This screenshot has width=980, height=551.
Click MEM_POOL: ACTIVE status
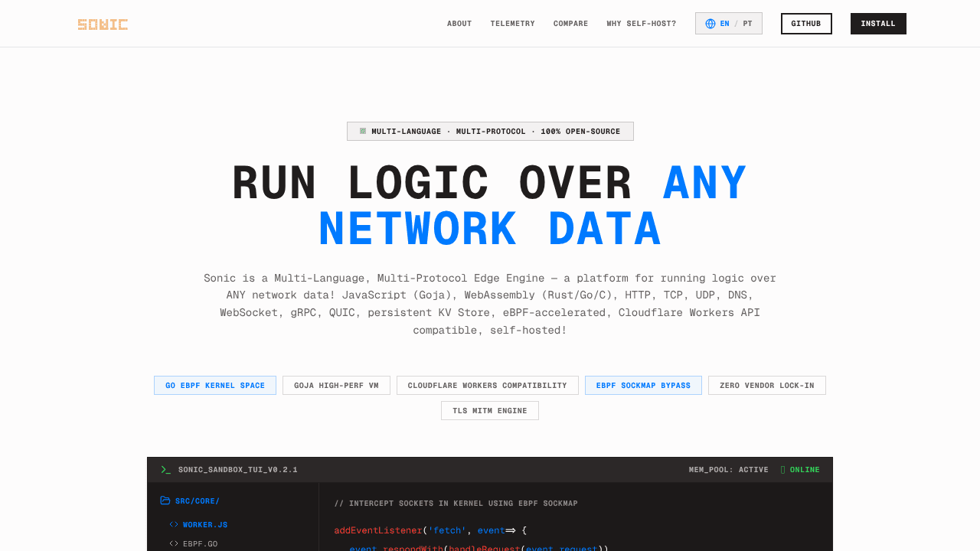pos(729,470)
